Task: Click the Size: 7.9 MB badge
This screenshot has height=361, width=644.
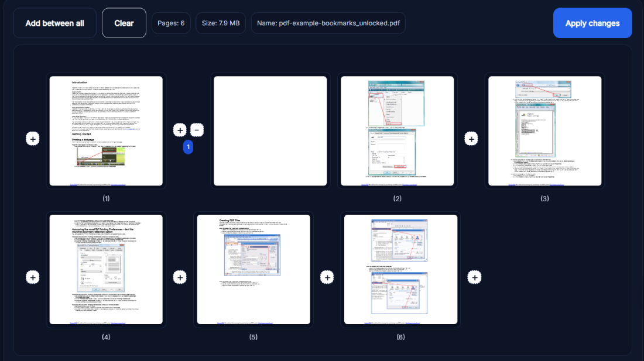Action: (x=220, y=23)
